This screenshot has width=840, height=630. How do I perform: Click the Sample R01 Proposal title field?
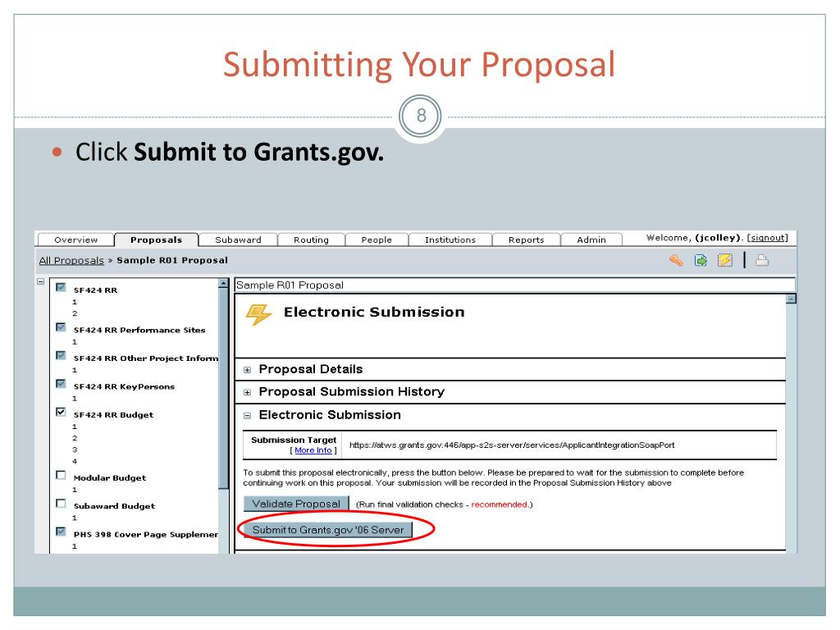point(515,285)
